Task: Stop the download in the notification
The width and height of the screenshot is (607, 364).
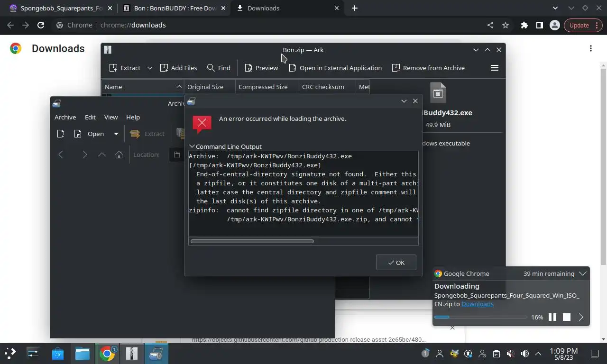Action: (x=567, y=317)
